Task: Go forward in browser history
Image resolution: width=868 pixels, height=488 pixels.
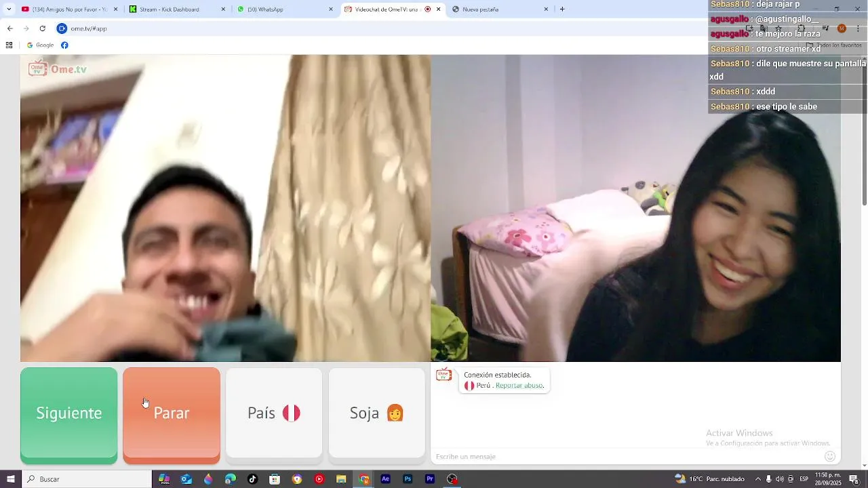Action: pyautogui.click(x=26, y=28)
